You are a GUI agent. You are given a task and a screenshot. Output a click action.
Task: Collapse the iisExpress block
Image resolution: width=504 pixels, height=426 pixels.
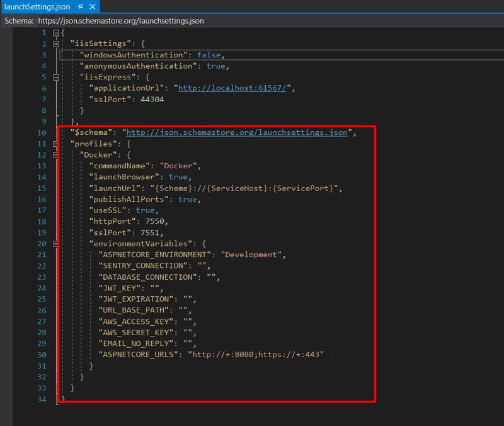tap(56, 77)
